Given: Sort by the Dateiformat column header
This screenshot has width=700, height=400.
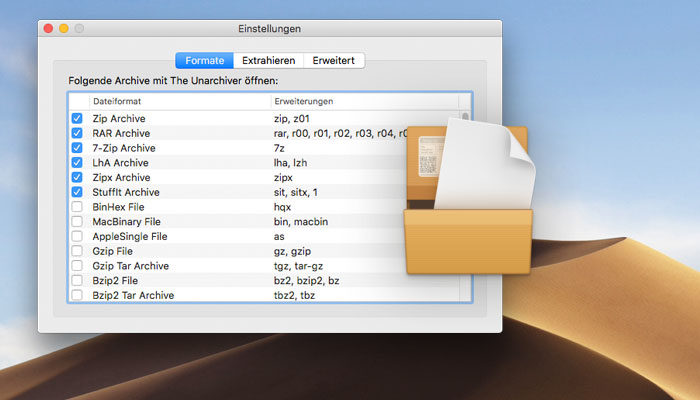Looking at the screenshot, I should point(180,101).
